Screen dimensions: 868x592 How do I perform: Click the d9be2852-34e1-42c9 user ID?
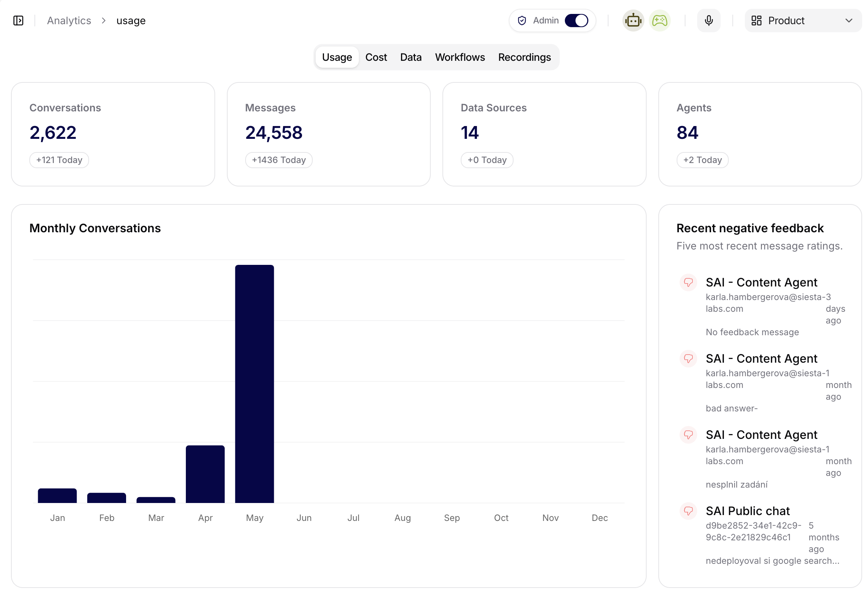[753, 532]
